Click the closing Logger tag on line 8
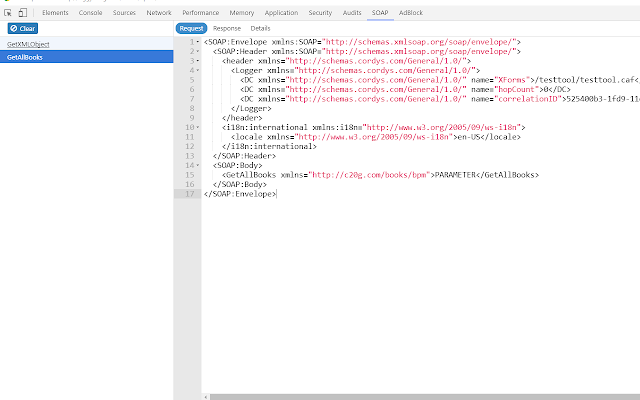640x400 pixels. pyautogui.click(x=251, y=109)
